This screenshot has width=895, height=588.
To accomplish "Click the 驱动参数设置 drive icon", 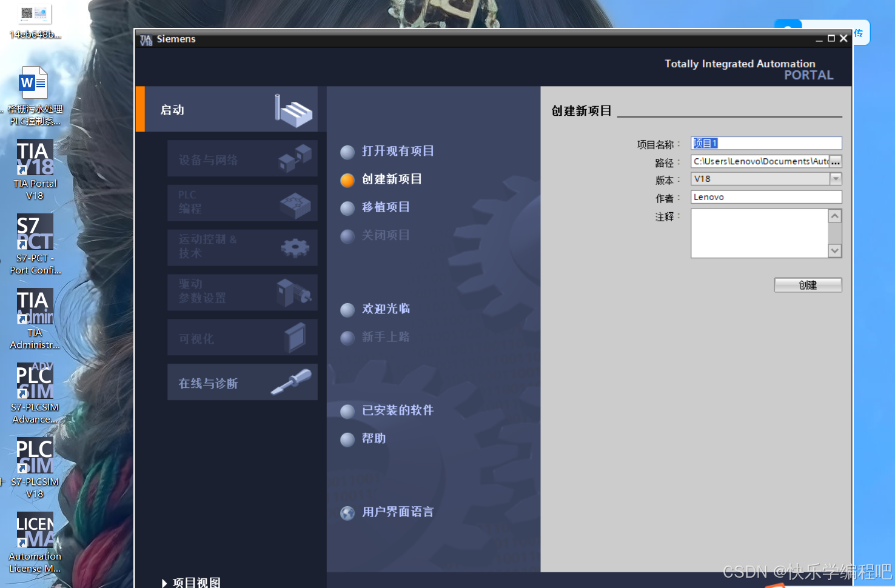I will (x=294, y=293).
